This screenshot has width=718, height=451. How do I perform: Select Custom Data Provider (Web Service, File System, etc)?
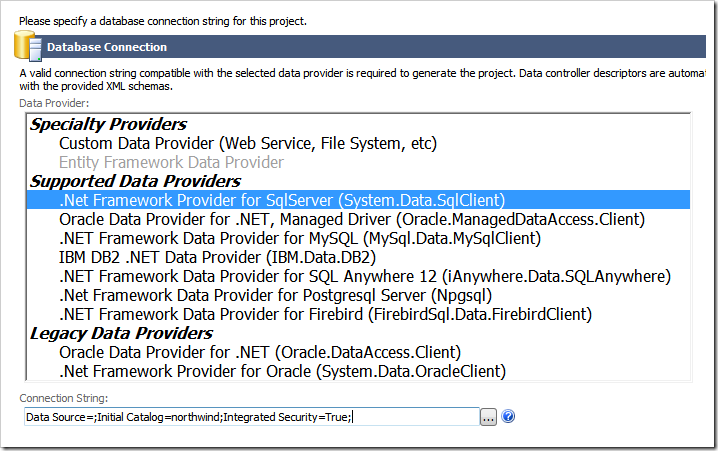click(x=248, y=143)
